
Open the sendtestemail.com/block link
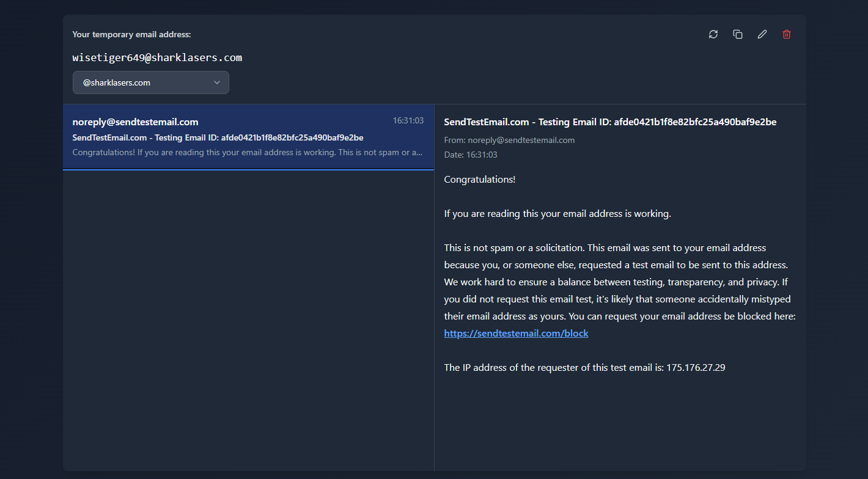pyautogui.click(x=516, y=334)
